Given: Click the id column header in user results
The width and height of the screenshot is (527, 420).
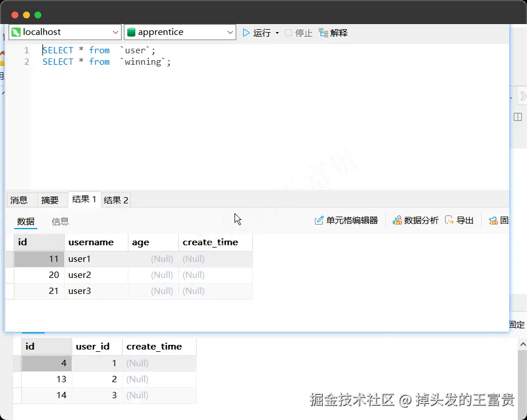Looking at the screenshot, I should tap(40, 242).
